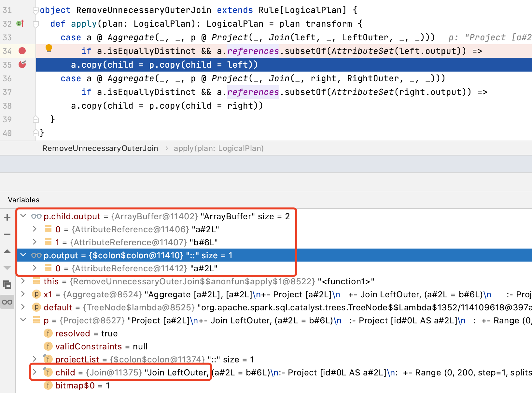Click the RightOuter keyword on line 36
Screen dimensions: 532x393
click(x=373, y=78)
